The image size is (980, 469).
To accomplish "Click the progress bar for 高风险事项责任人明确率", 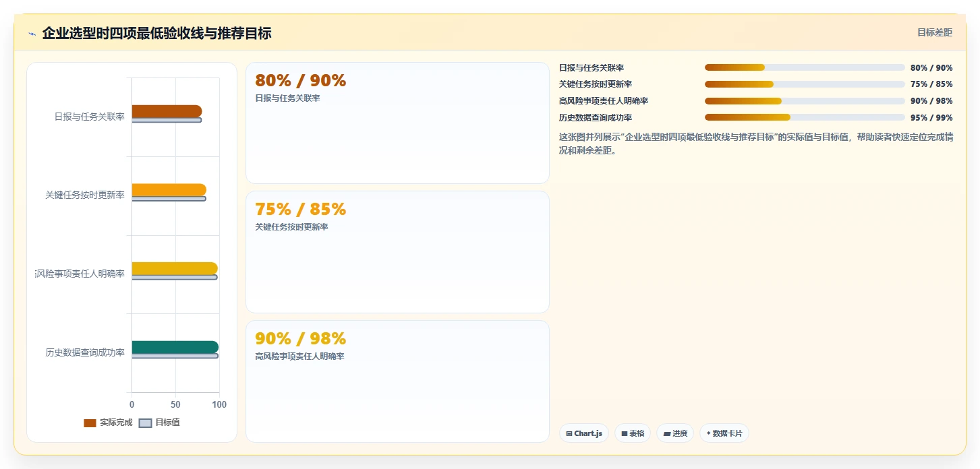I will [x=805, y=101].
